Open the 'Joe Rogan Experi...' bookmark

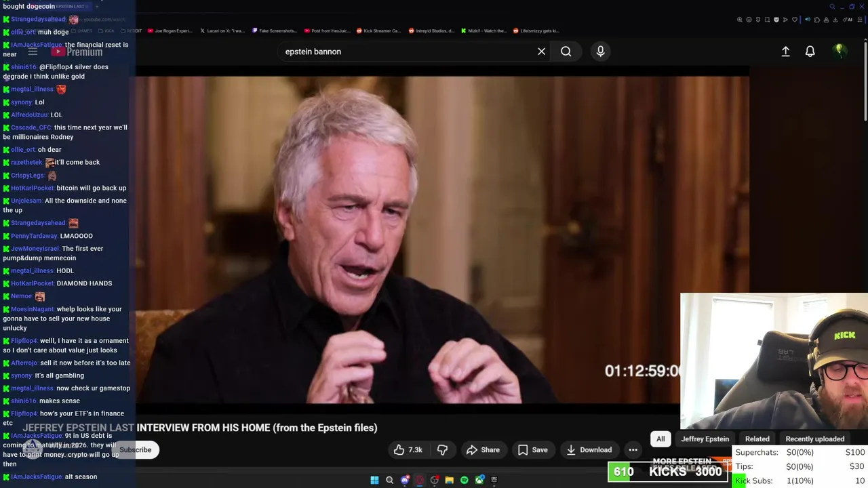pyautogui.click(x=170, y=30)
